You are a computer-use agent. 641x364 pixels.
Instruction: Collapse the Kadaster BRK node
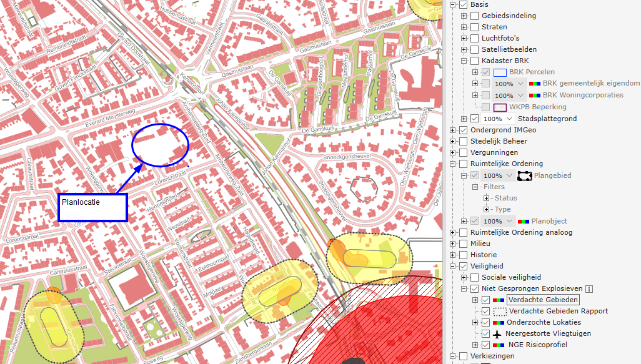click(x=464, y=61)
